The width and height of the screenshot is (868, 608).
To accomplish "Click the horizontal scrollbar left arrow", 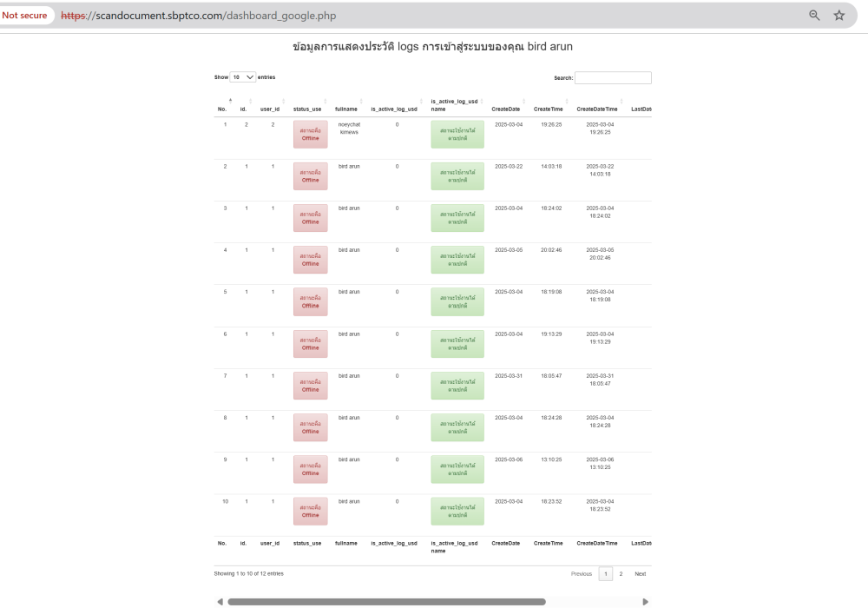I will (220, 601).
